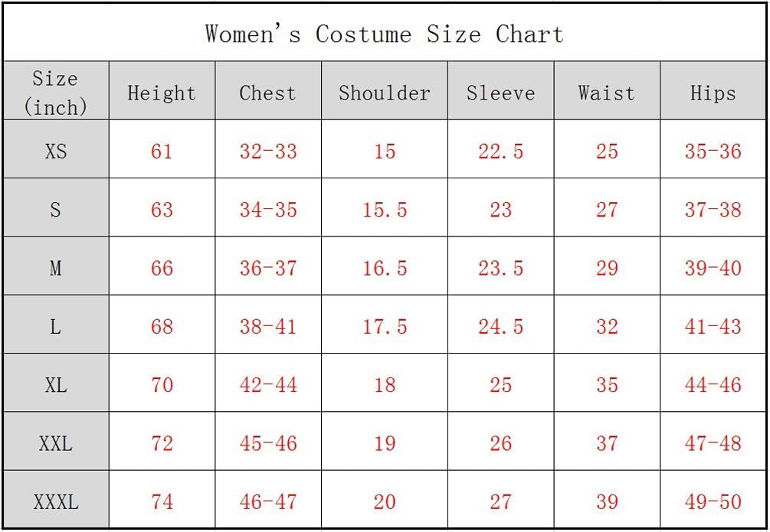The height and width of the screenshot is (532, 770).
Task: Click the XL height value 70
Action: click(162, 385)
